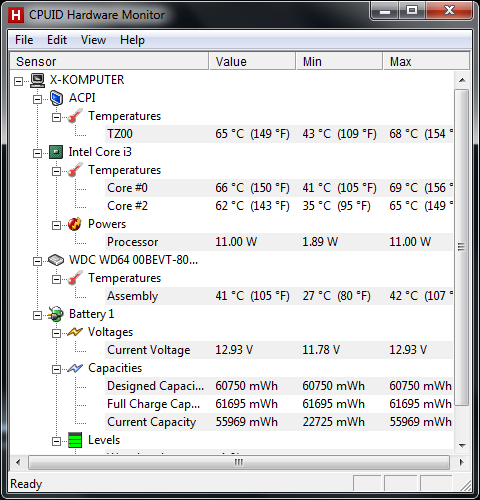Image resolution: width=480 pixels, height=500 pixels.
Task: Click the ACPI monitor icon
Action: click(x=56, y=98)
